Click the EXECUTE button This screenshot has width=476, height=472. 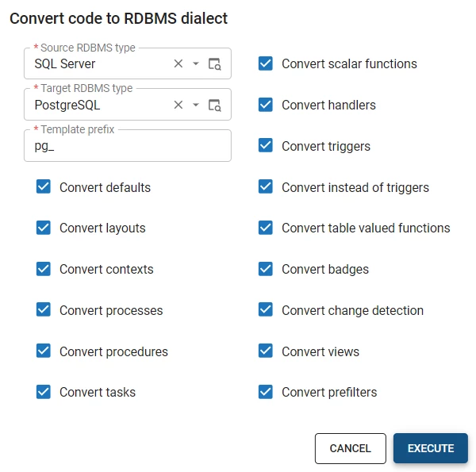431,448
